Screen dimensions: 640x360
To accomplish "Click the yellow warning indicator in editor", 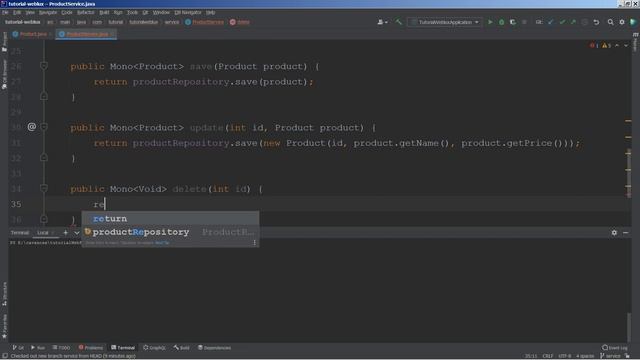I will click(606, 45).
